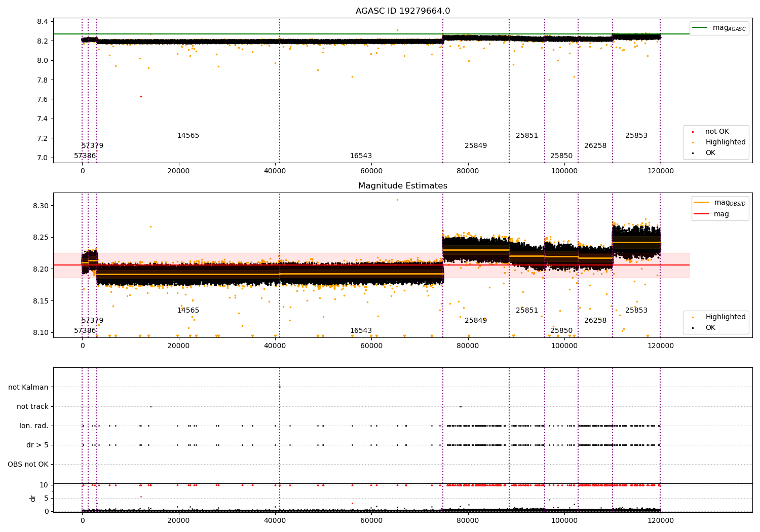Image resolution: width=760 pixels, height=532 pixels.
Task: Click obsid label 16543 in top plot
Action: coord(361,156)
